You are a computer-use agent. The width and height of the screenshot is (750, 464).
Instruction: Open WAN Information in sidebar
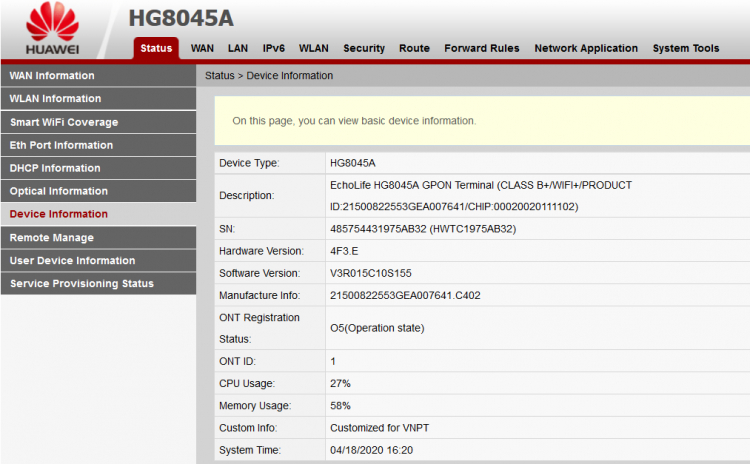pyautogui.click(x=99, y=76)
